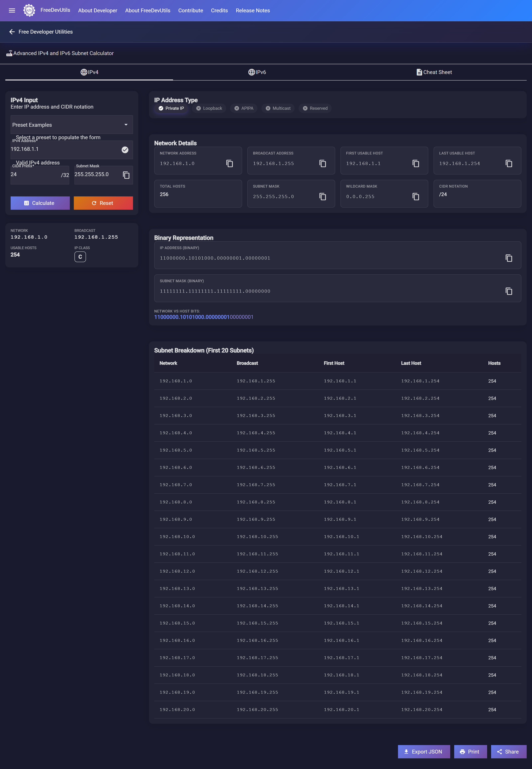Viewport: 532px width, 769px height.
Task: Select network cell 192.168.20.0
Action: [177, 710]
